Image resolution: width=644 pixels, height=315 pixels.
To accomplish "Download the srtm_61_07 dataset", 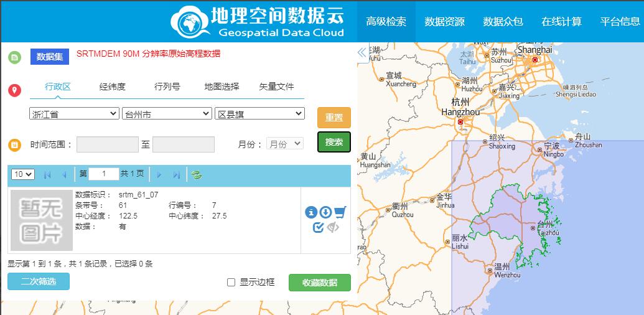I will point(325,213).
